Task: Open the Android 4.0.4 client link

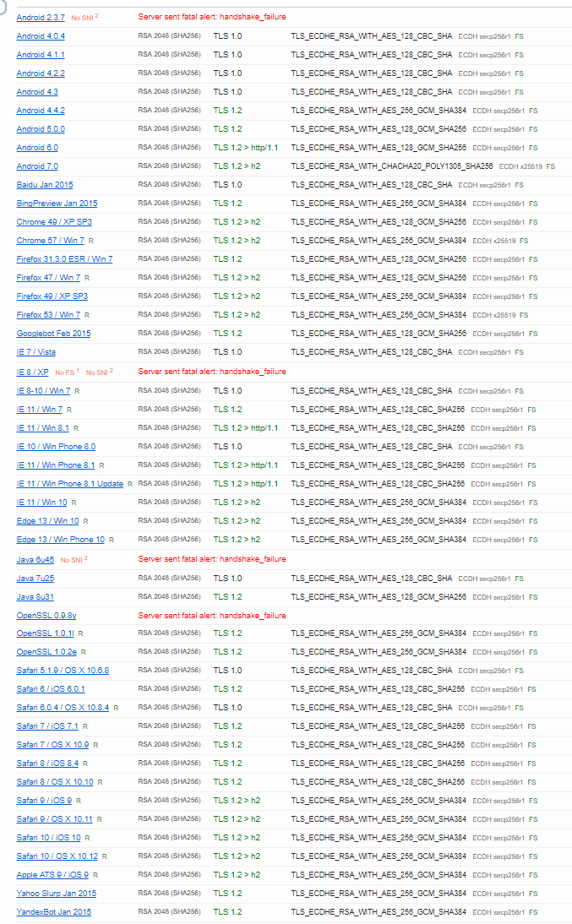Action: click(x=41, y=36)
